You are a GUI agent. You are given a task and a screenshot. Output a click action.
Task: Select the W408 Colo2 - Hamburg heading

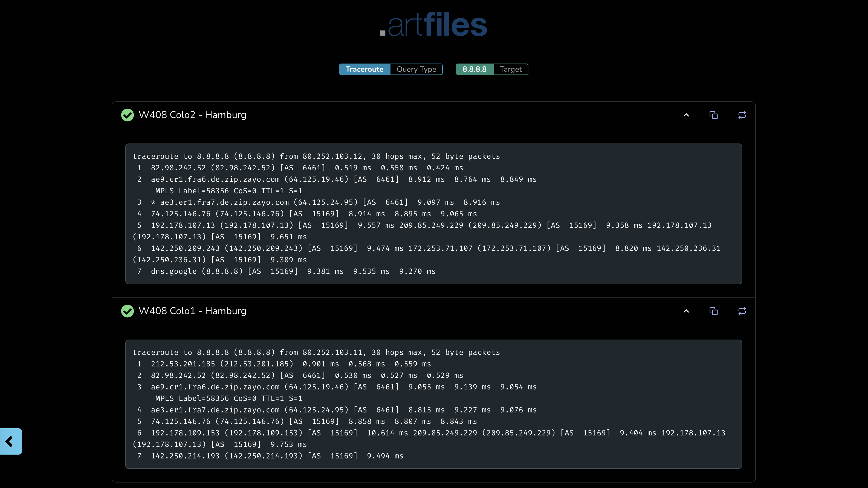tap(192, 115)
